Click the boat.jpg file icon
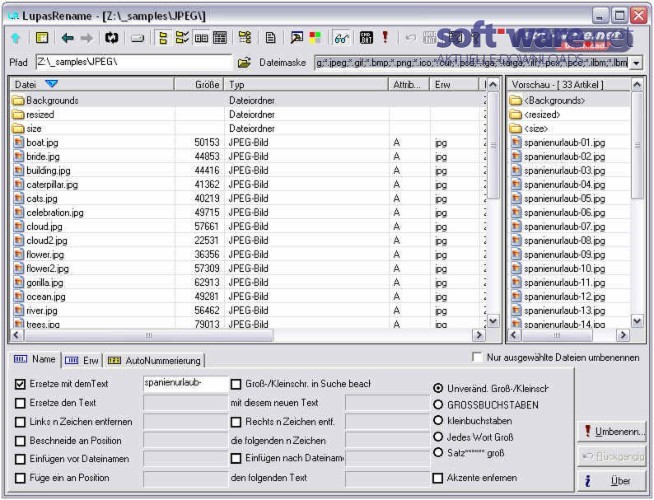This screenshot has width=654, height=500. click(x=18, y=143)
